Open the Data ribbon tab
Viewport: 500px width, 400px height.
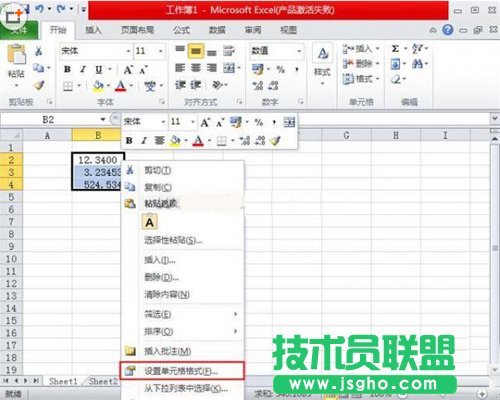point(217,30)
